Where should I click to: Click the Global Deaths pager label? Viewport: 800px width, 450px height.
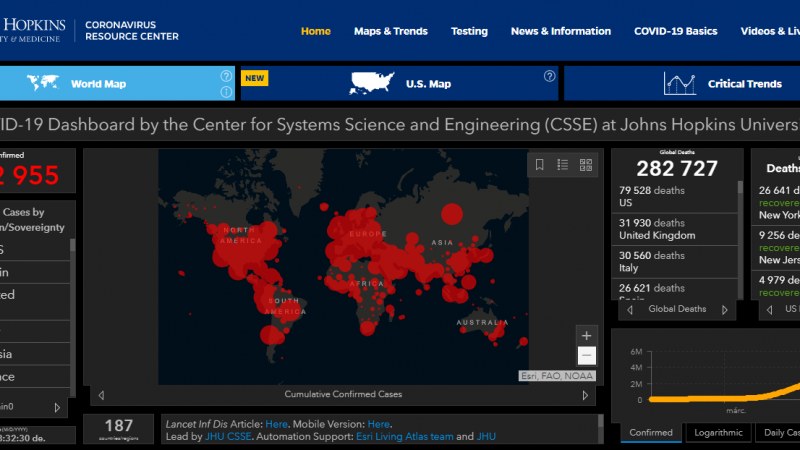677,309
